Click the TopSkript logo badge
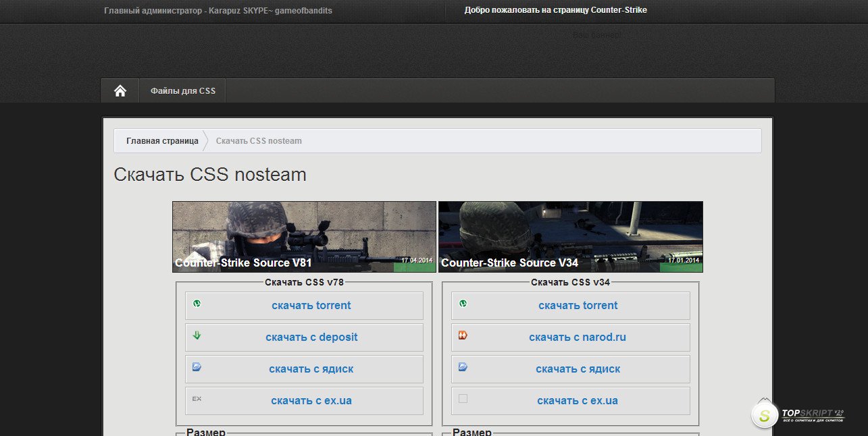 click(x=798, y=414)
